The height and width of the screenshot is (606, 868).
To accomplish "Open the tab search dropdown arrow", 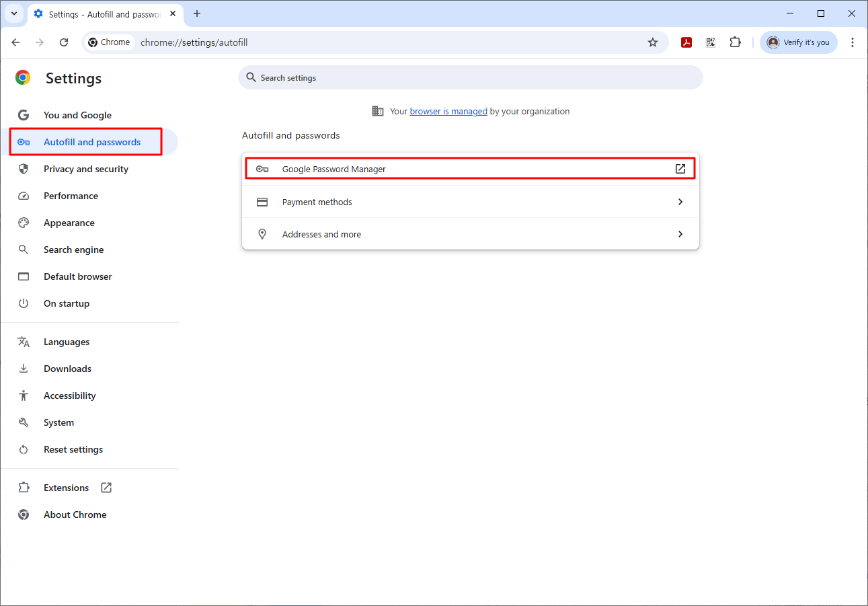I will pos(14,13).
